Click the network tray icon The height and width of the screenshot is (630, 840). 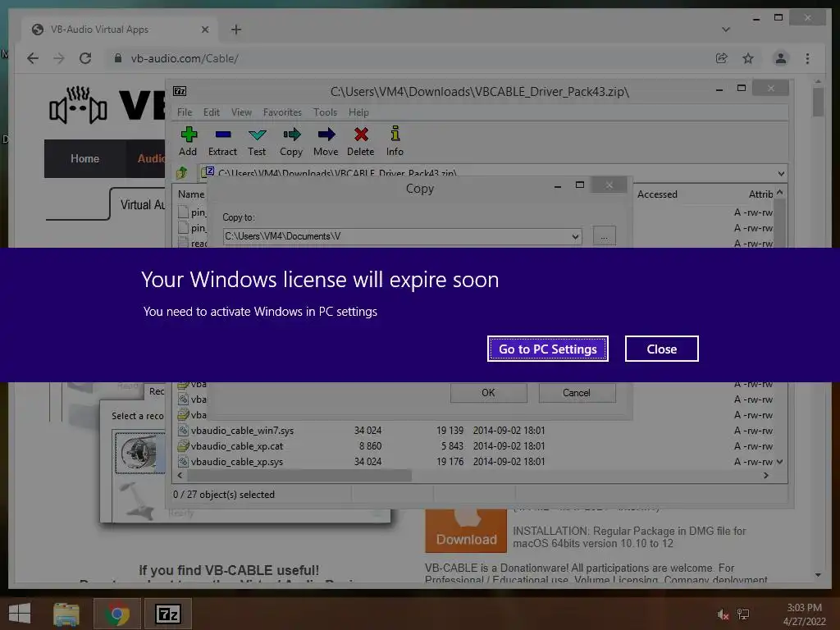743,614
